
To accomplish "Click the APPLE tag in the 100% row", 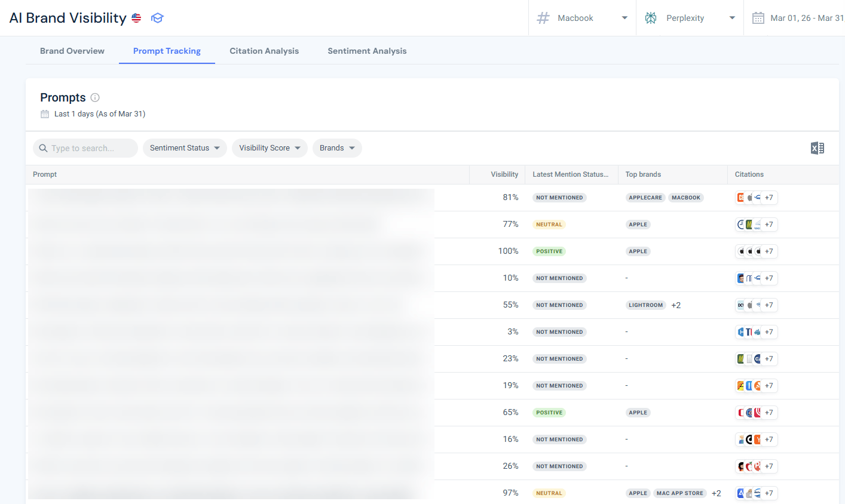I will 638,251.
